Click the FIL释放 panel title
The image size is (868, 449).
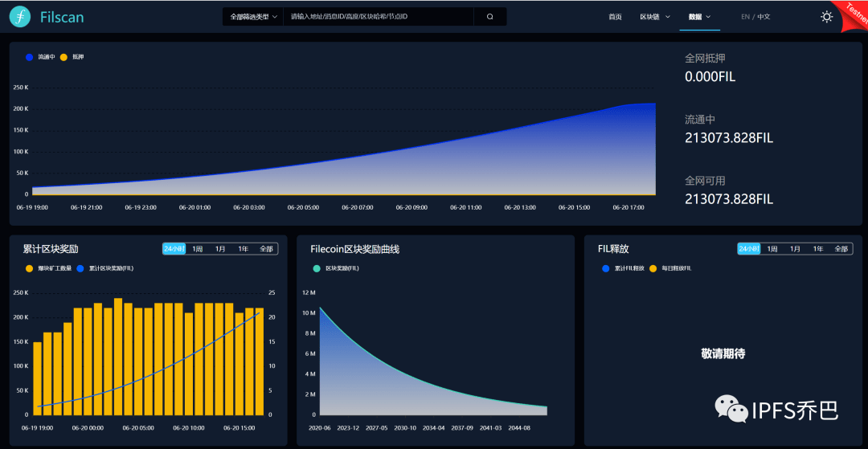613,249
